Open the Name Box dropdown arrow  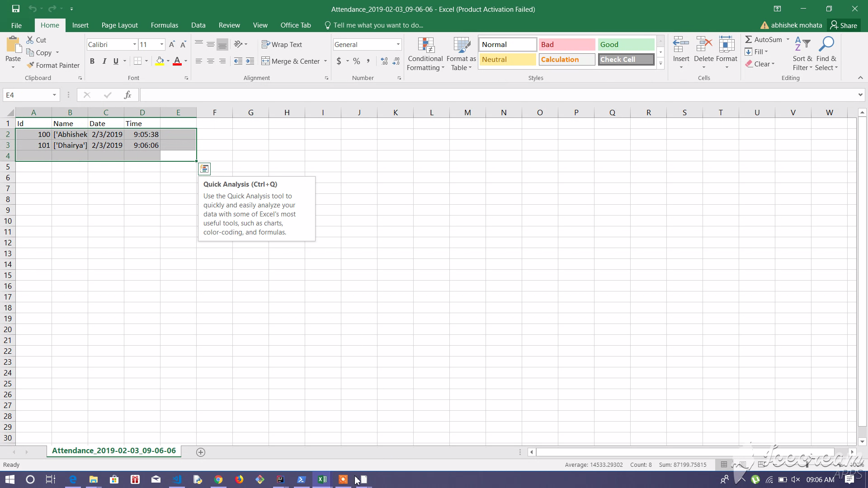pyautogui.click(x=54, y=95)
